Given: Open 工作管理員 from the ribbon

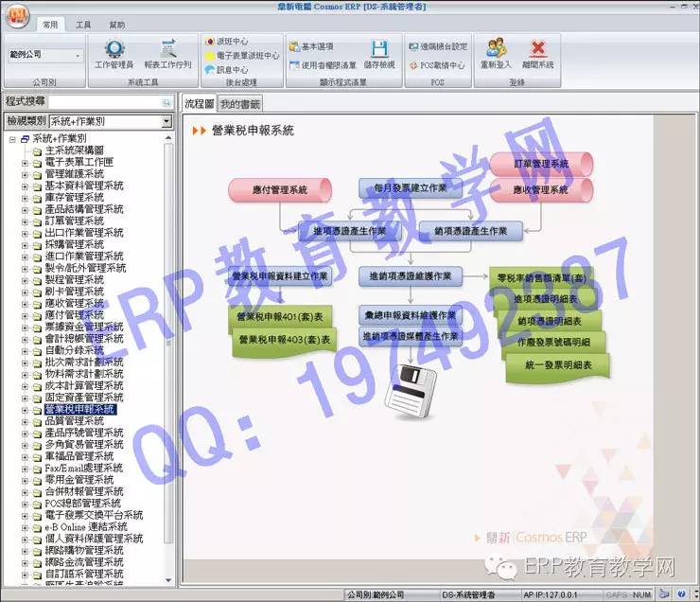Looking at the screenshot, I should click(x=114, y=54).
